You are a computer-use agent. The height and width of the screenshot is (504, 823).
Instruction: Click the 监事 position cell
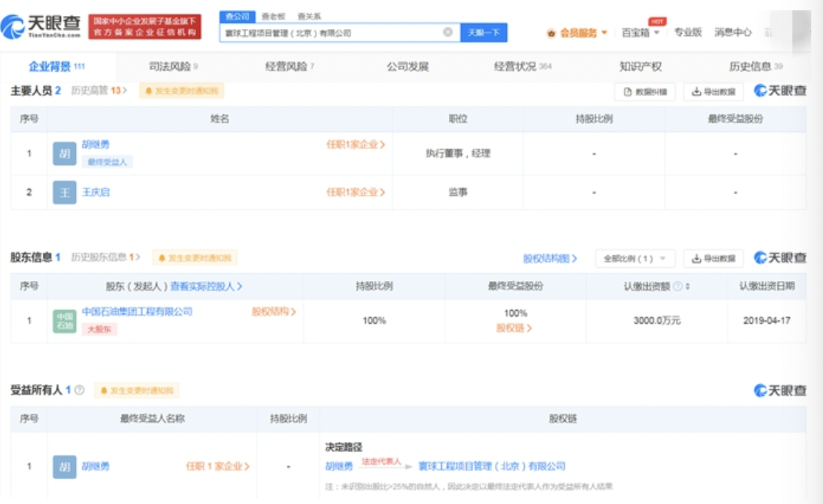coord(458,192)
